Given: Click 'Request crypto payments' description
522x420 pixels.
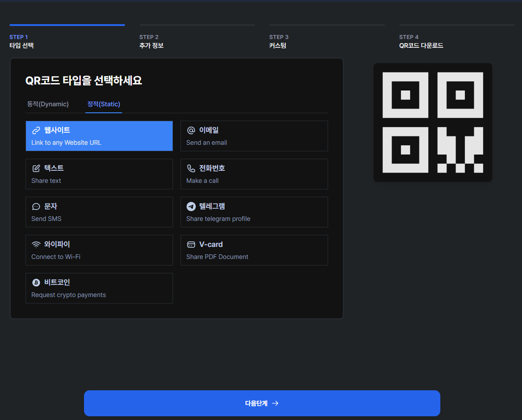Looking at the screenshot, I should coord(69,295).
